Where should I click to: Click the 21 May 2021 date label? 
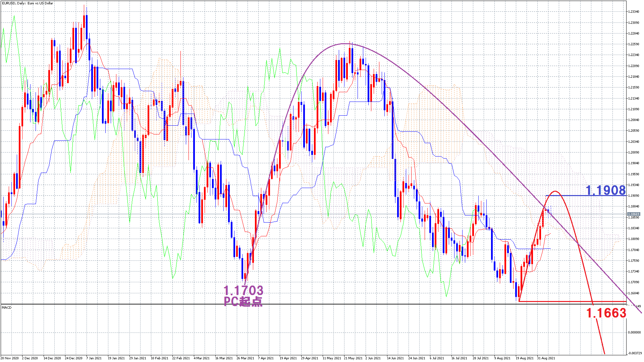point(353,358)
